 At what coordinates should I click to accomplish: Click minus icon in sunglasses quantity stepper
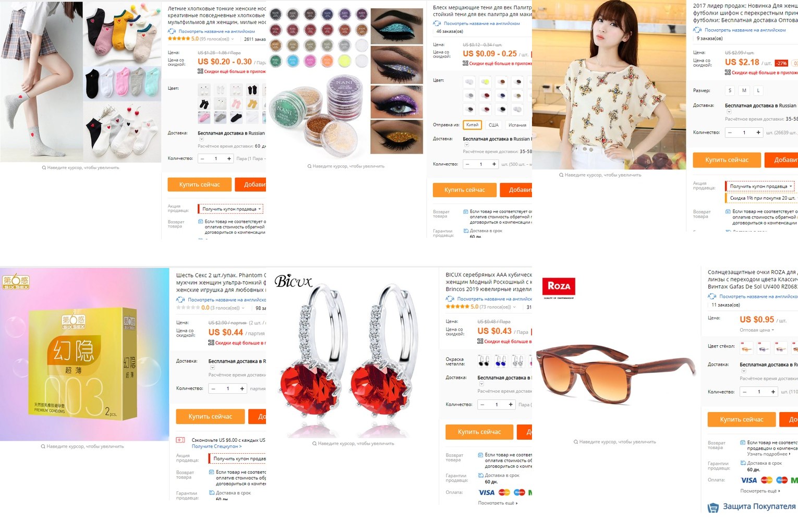(x=744, y=392)
